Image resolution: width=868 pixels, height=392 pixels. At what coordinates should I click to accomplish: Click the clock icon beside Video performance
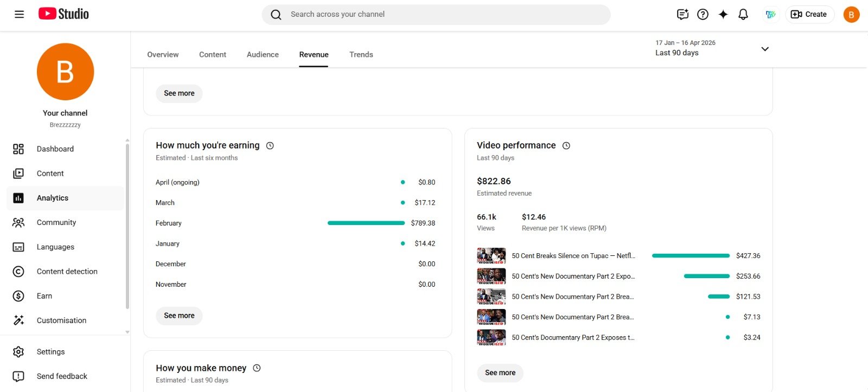(x=566, y=146)
